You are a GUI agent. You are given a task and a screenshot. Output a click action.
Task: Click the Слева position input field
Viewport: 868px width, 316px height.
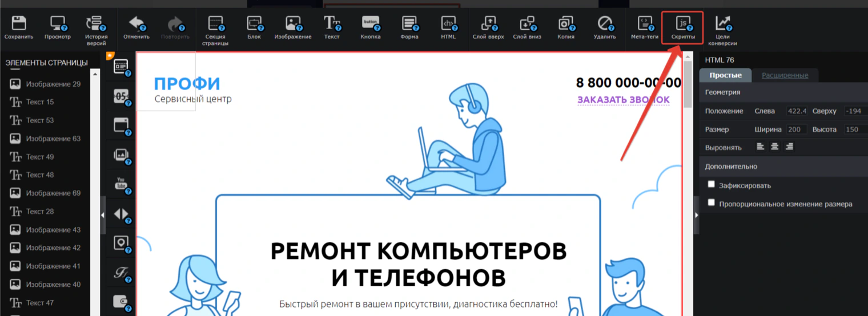point(796,111)
